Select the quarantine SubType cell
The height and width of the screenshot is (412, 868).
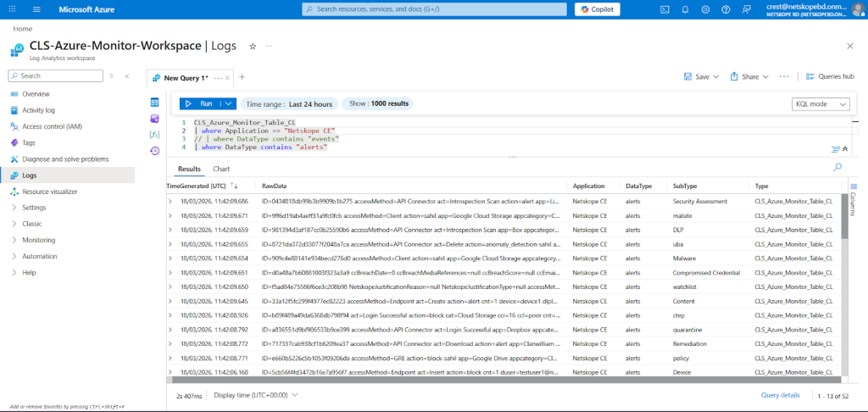point(688,330)
